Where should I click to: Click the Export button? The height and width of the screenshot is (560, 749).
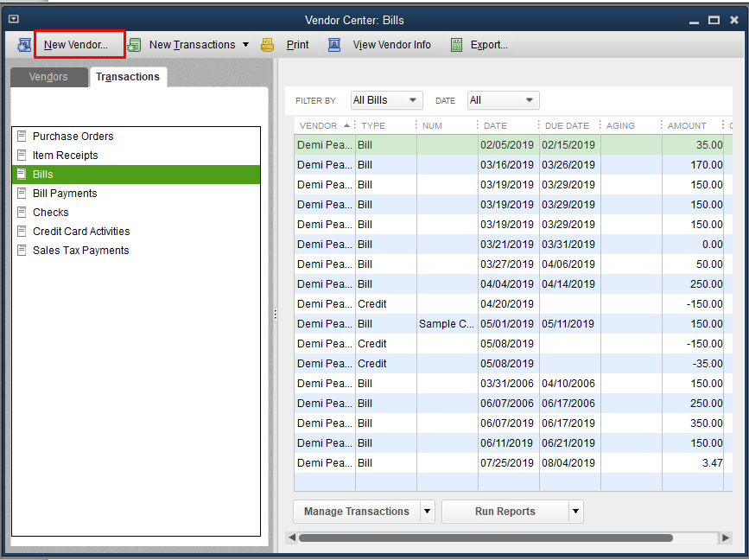[x=489, y=45]
